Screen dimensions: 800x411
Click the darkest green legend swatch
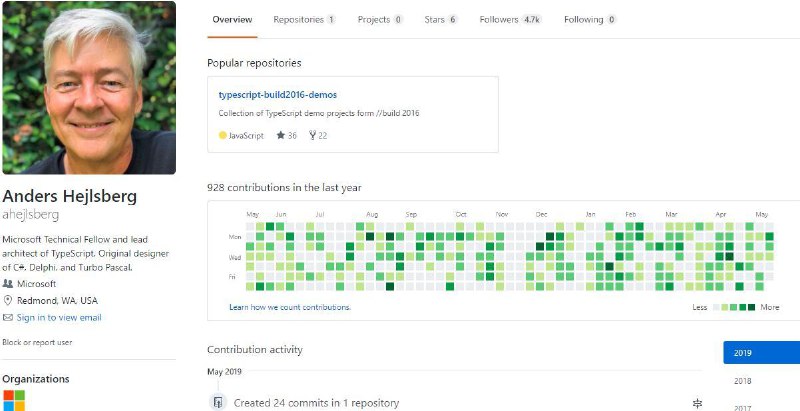tap(753, 307)
